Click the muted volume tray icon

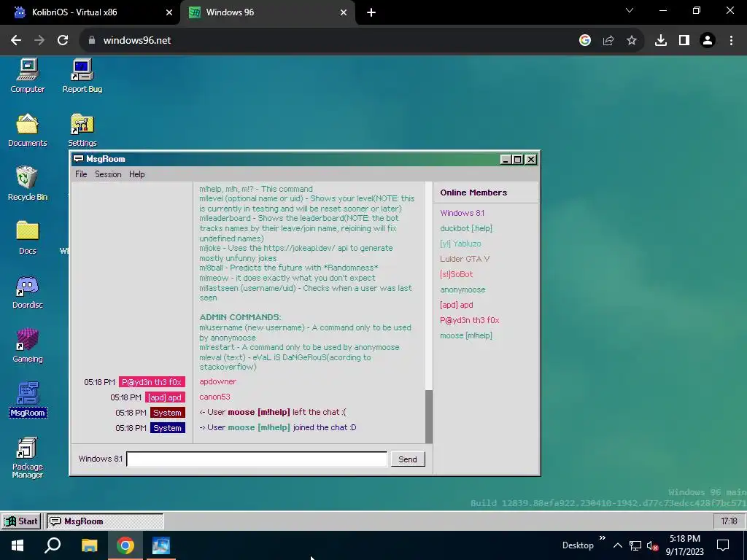652,545
